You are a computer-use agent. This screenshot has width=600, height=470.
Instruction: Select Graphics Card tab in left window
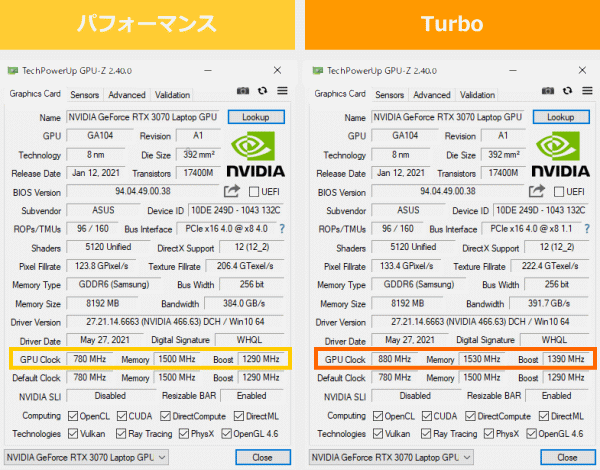(x=35, y=94)
